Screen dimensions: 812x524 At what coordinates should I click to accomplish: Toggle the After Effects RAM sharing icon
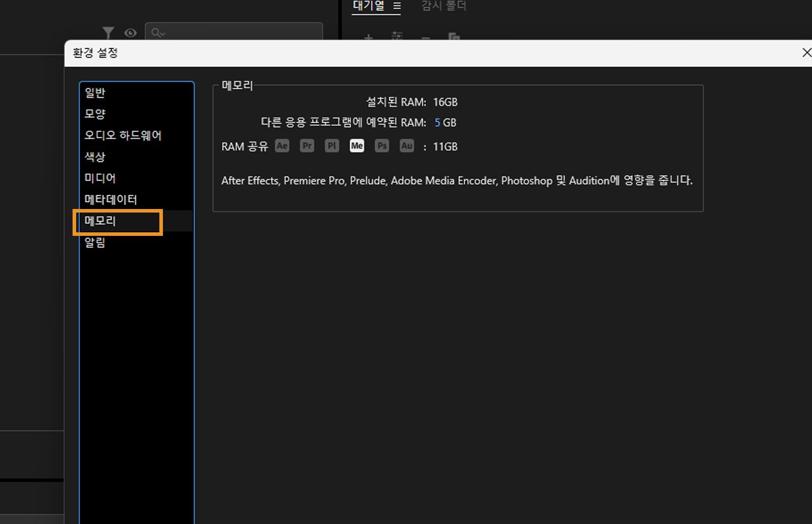(282, 146)
